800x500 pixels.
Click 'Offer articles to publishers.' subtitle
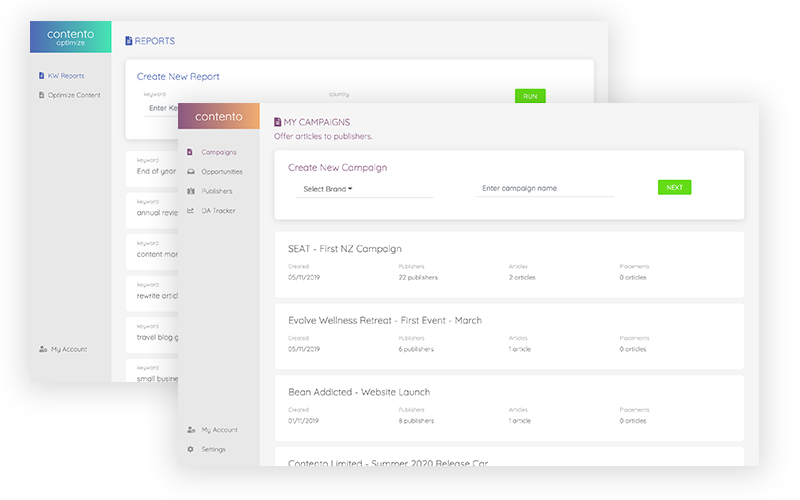(323, 136)
